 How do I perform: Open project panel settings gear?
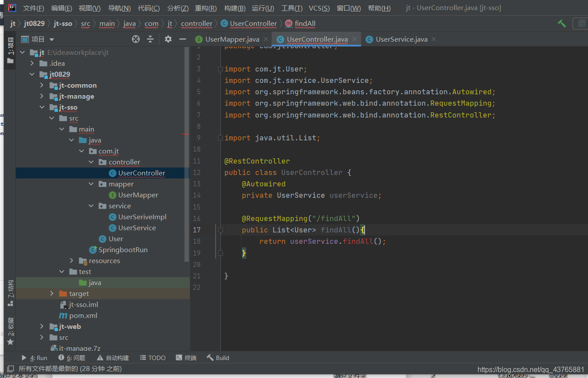[x=168, y=39]
